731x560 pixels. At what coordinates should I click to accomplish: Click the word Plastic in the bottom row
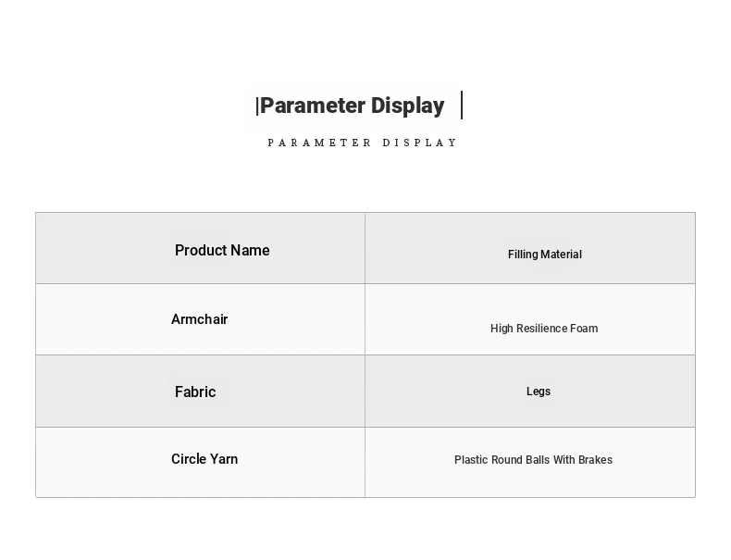(471, 460)
